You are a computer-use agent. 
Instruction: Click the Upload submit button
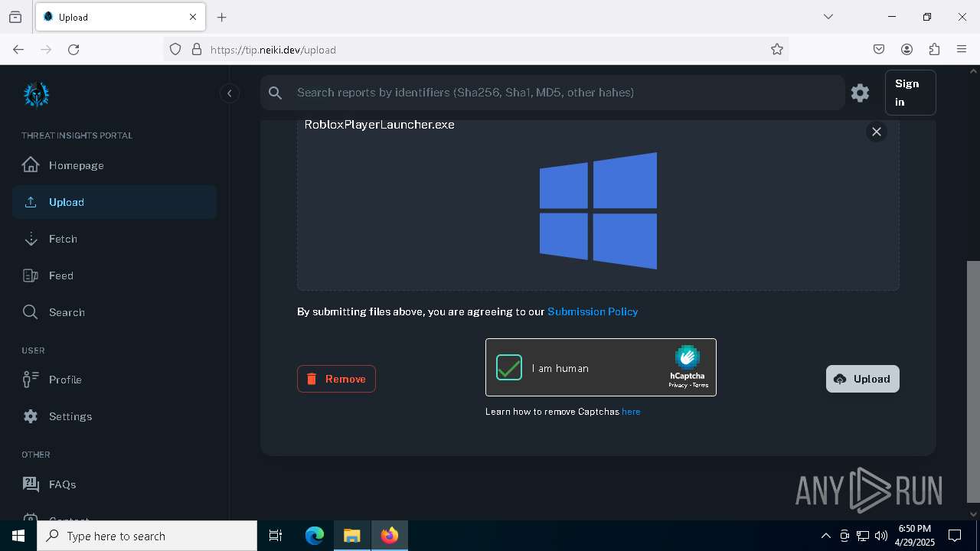(862, 379)
